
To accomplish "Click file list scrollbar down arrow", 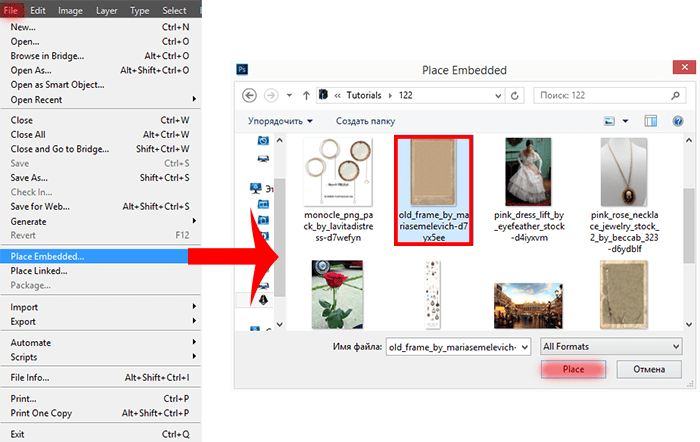I will (x=689, y=325).
